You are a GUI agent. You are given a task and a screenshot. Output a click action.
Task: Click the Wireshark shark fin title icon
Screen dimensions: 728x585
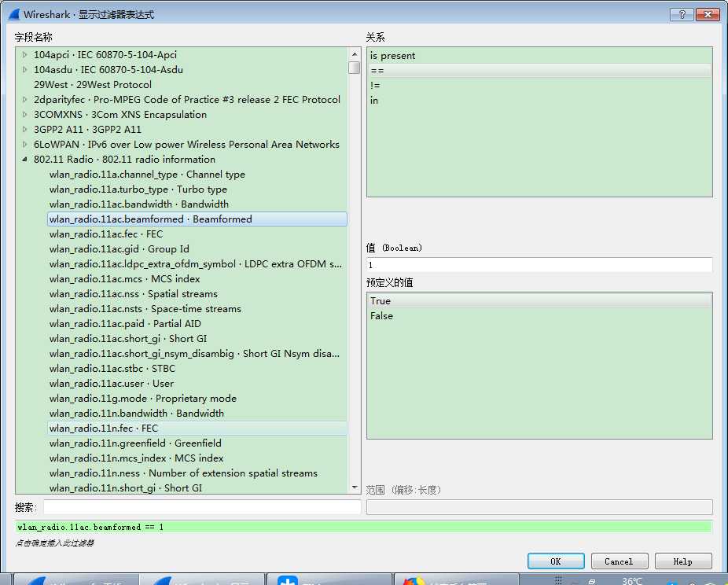pyautogui.click(x=14, y=14)
